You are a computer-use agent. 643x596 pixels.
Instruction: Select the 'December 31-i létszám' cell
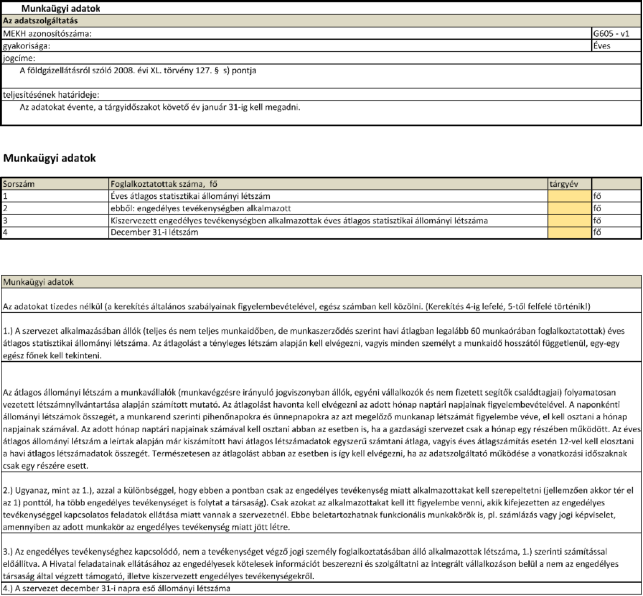point(328,233)
